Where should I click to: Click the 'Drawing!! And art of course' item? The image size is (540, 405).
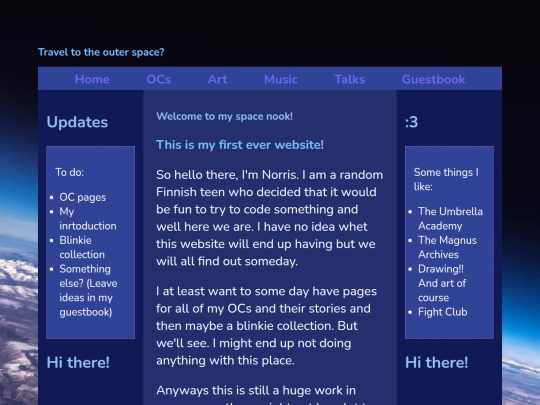pyautogui.click(x=442, y=283)
